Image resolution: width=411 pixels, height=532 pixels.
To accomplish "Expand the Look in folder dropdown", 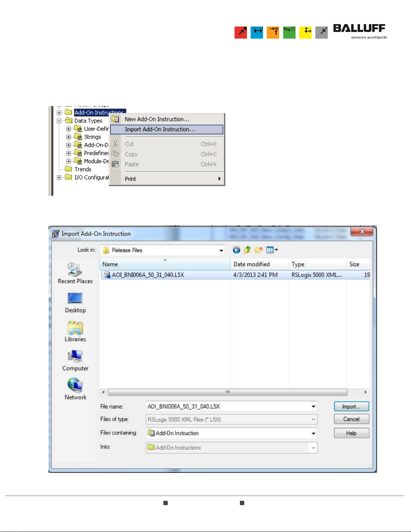I will (221, 250).
